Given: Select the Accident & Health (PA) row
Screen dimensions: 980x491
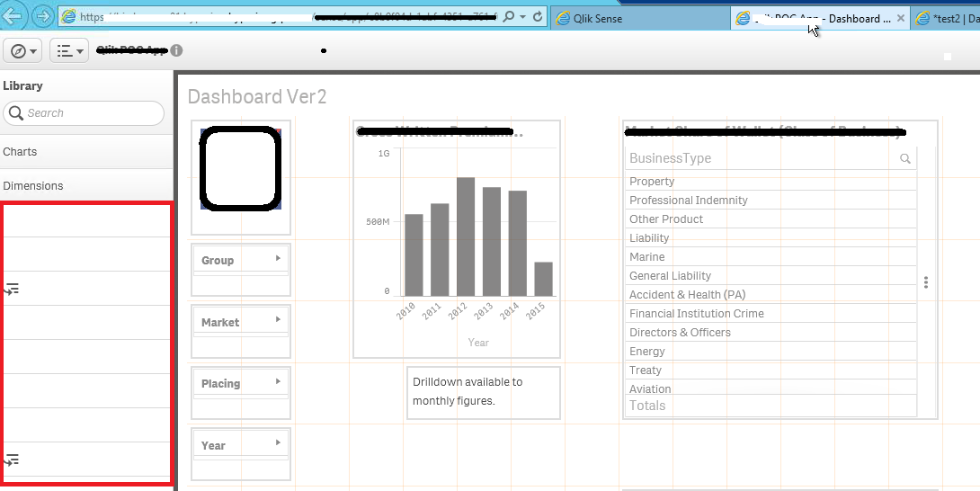Looking at the screenshot, I should [x=771, y=295].
